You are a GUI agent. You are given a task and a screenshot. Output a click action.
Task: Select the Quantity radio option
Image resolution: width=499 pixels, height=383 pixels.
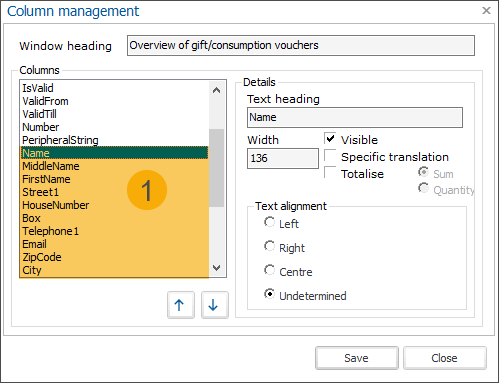[423, 188]
